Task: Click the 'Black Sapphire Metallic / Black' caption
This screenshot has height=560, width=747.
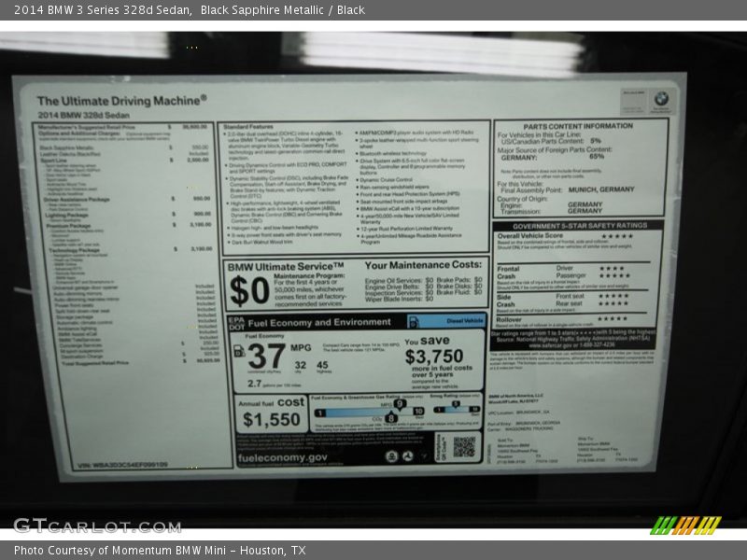Action: (283, 9)
